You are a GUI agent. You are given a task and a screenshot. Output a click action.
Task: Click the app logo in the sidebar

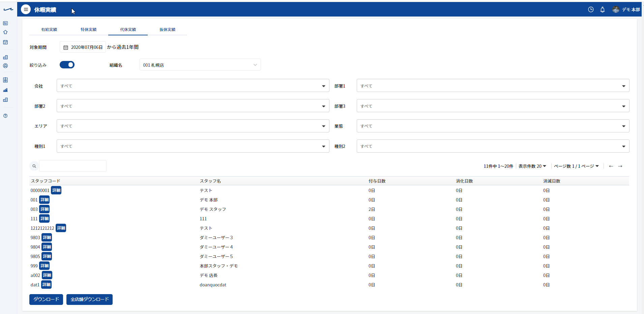[x=8, y=9]
